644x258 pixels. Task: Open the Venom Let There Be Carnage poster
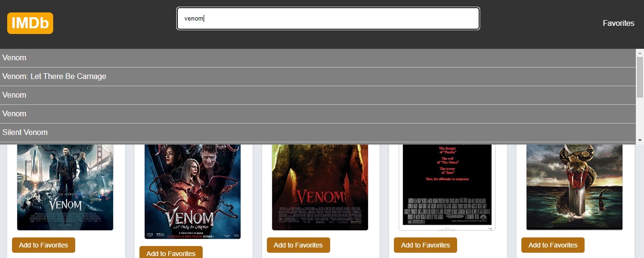(193, 191)
